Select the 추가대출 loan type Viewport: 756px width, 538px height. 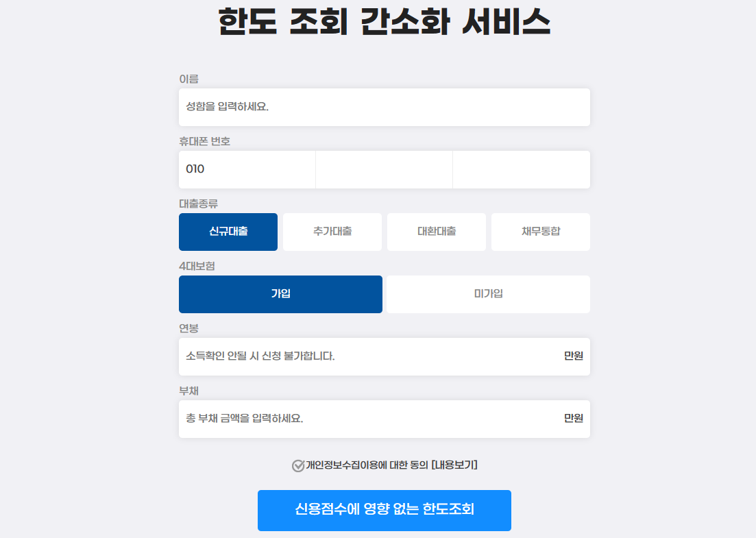(x=332, y=232)
